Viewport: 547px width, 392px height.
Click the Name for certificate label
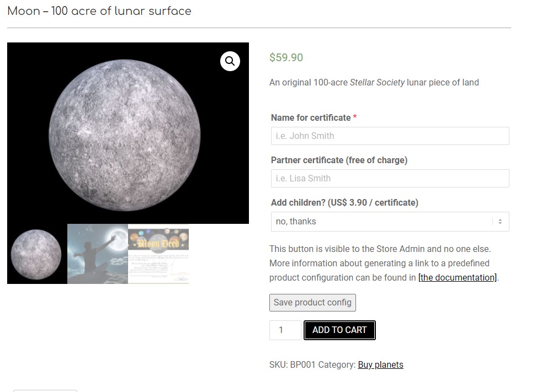point(311,118)
